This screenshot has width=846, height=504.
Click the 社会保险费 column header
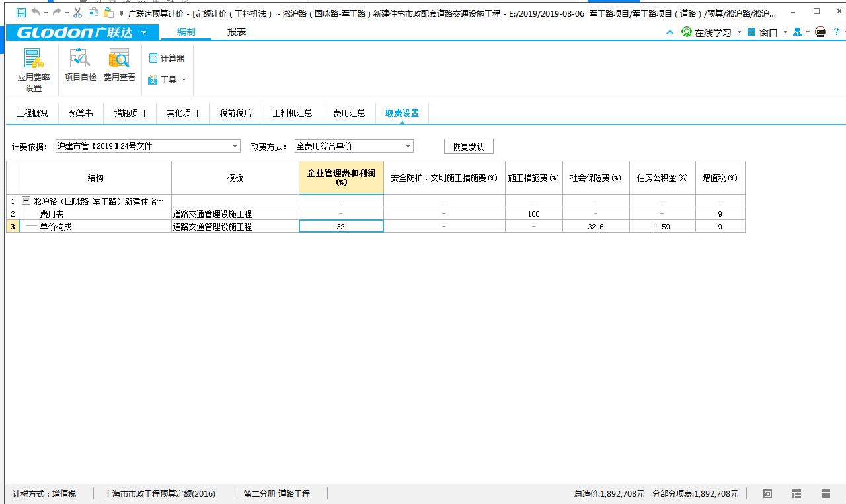(596, 178)
